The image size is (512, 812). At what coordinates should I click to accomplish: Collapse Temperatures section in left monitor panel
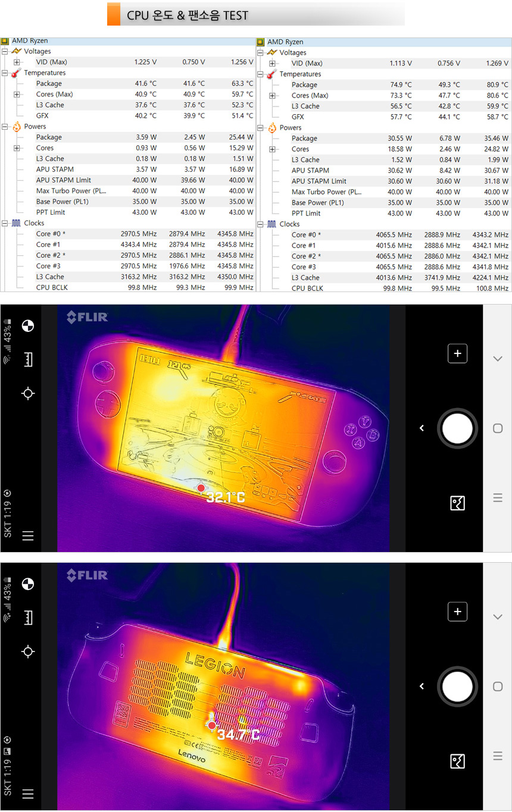[5, 73]
